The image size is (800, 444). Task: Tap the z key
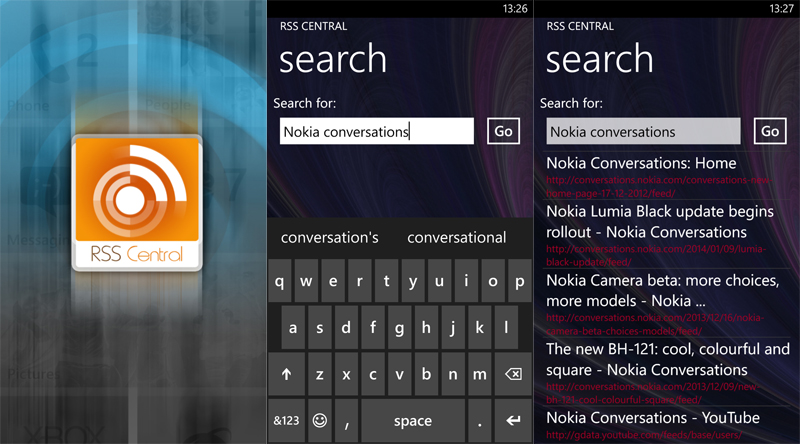(x=319, y=374)
